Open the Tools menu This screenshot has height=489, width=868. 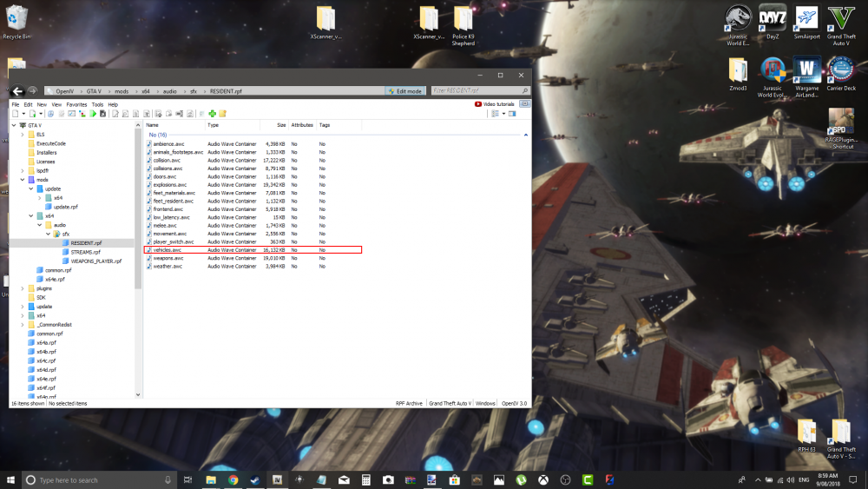click(x=97, y=104)
